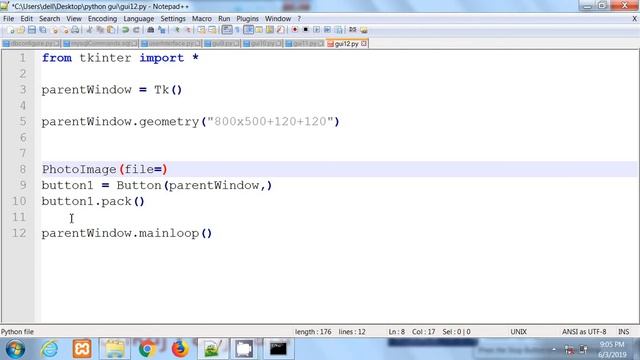640x360 pixels.
Task: Click the PhotoImage(file=) line
Action: (104, 169)
